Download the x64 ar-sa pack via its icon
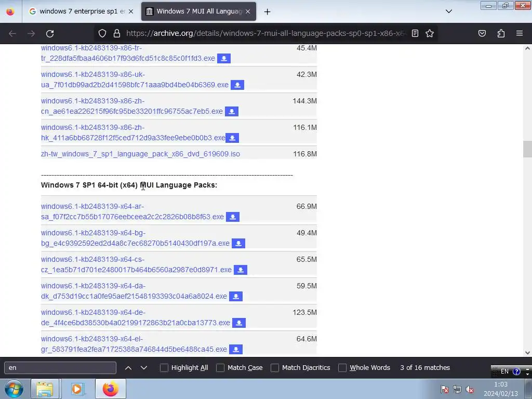 [233, 217]
